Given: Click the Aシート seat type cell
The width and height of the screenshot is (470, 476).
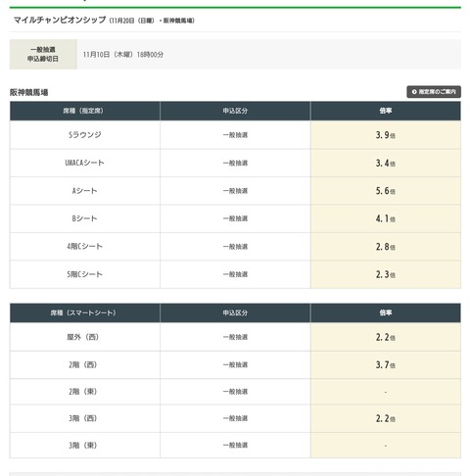Looking at the screenshot, I should pos(85,191).
